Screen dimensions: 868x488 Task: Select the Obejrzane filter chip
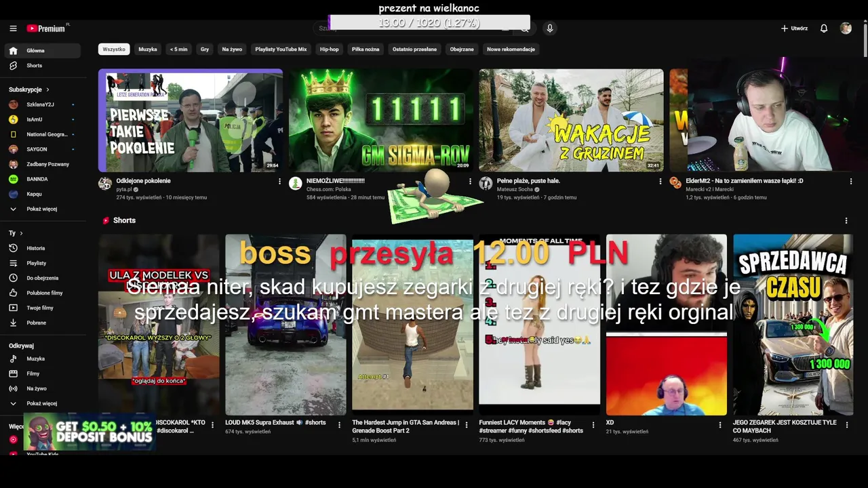coord(462,49)
